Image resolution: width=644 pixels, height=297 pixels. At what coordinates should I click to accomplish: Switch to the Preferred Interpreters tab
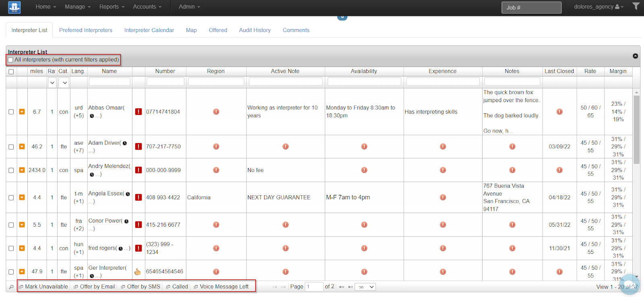point(86,30)
